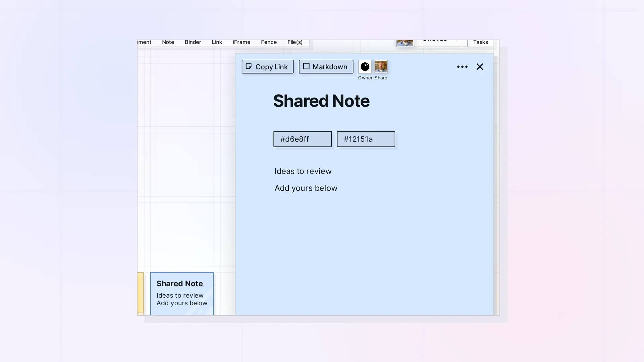Close the Shared Note panel
The height and width of the screenshot is (362, 644).
(x=480, y=67)
